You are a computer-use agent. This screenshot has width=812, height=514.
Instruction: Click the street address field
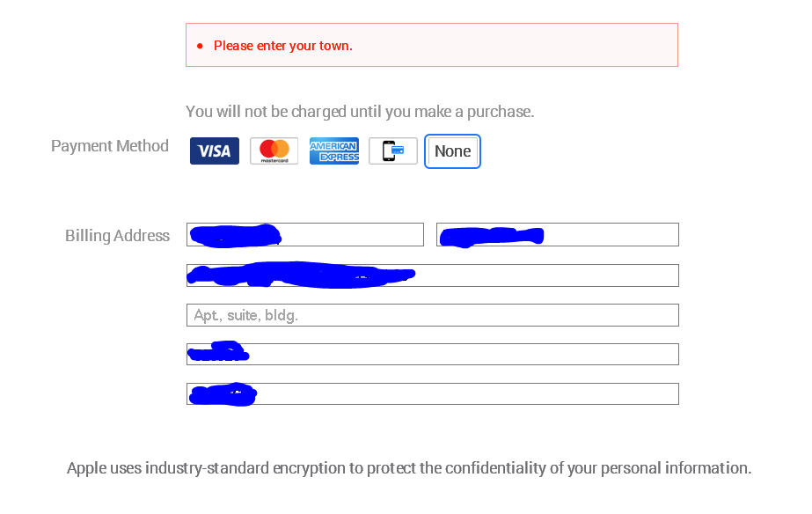click(x=431, y=275)
